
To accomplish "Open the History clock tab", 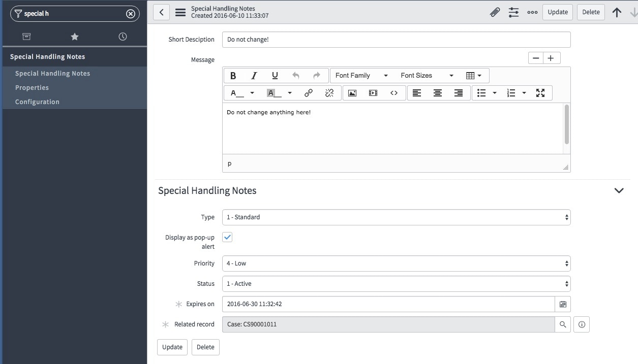I will pyautogui.click(x=123, y=37).
